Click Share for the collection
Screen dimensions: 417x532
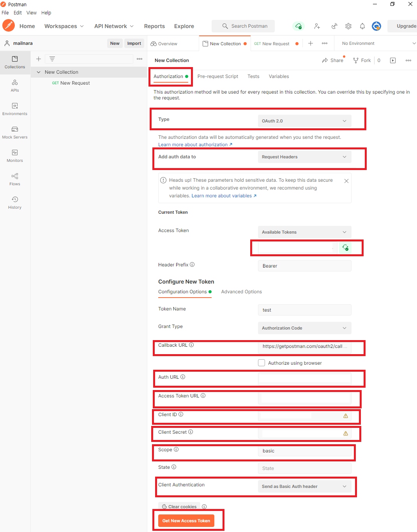(332, 60)
